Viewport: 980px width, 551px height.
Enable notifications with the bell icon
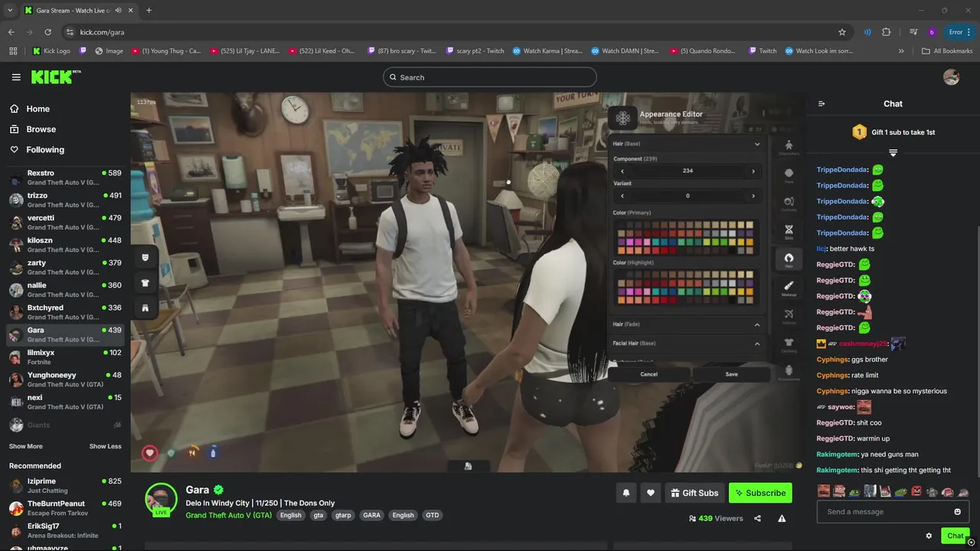626,493
